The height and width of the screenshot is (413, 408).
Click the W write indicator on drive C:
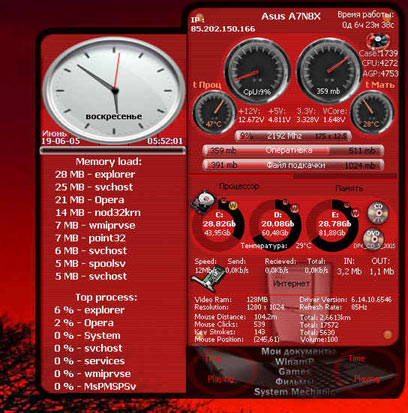[233, 206]
